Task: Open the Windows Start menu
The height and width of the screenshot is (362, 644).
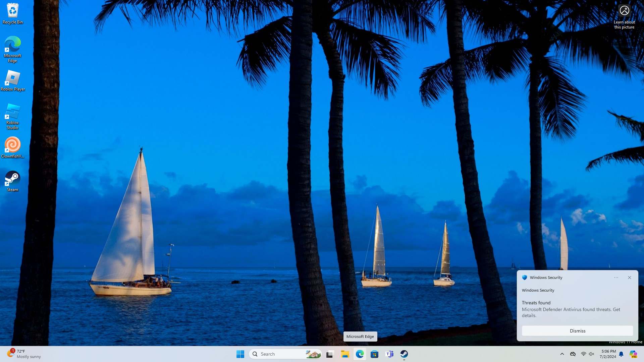Action: pyautogui.click(x=240, y=354)
